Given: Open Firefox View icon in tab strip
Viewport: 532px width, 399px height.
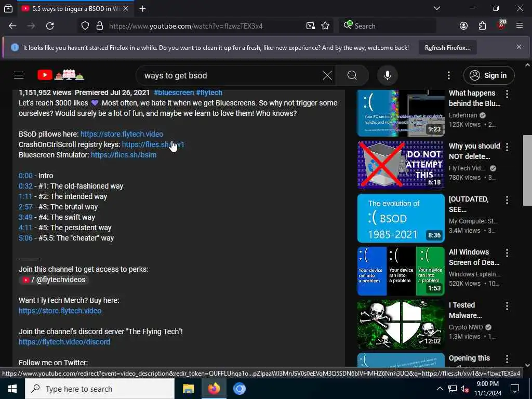Looking at the screenshot, I should coord(8,9).
